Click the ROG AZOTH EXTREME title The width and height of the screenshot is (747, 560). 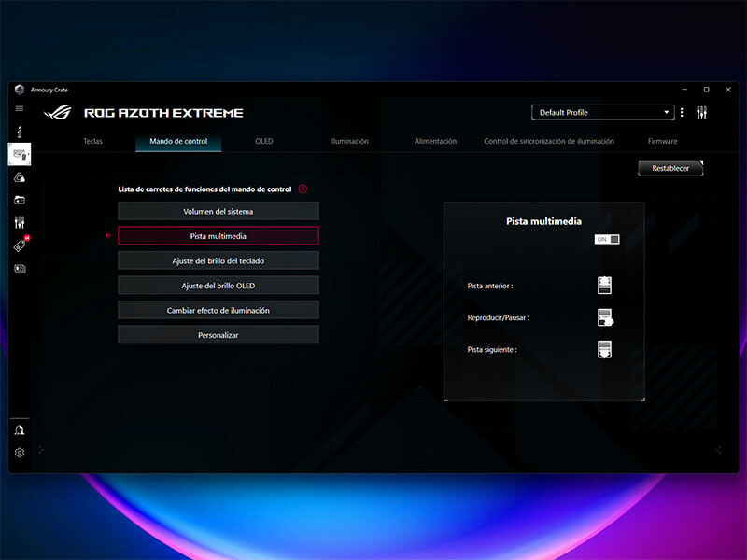pyautogui.click(x=163, y=113)
